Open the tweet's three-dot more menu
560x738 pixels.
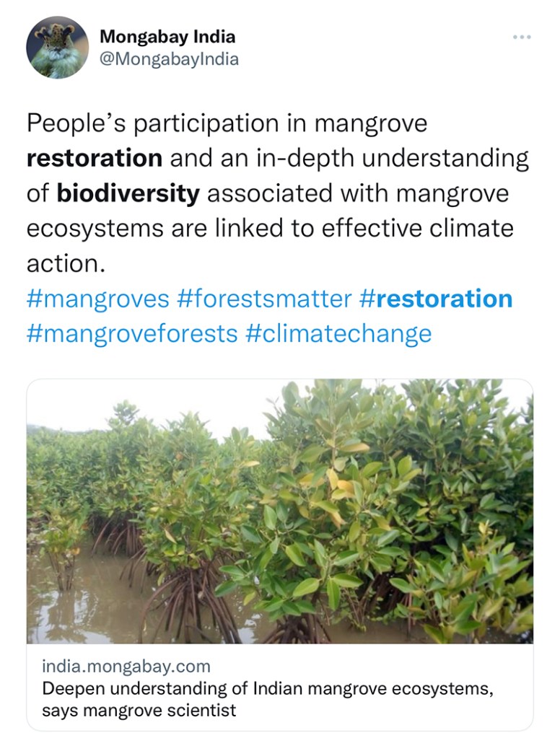coord(521,37)
